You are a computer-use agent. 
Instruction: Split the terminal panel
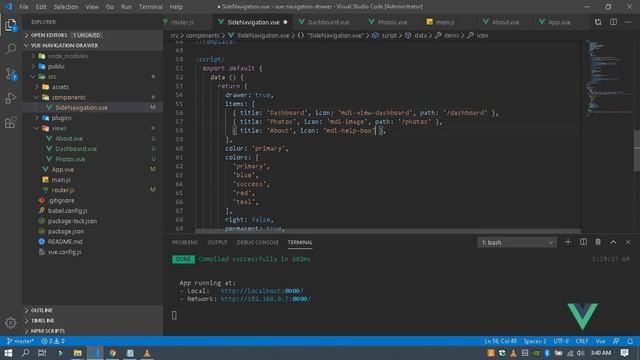[583, 242]
